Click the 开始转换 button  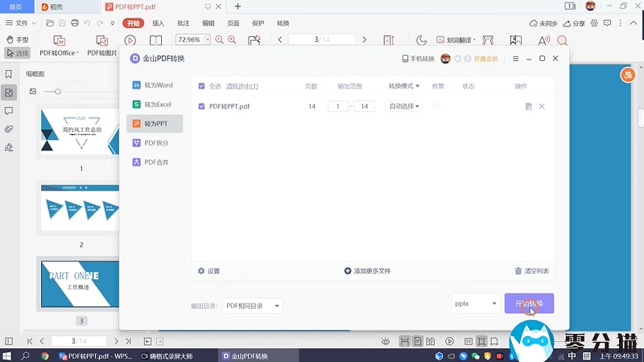529,303
